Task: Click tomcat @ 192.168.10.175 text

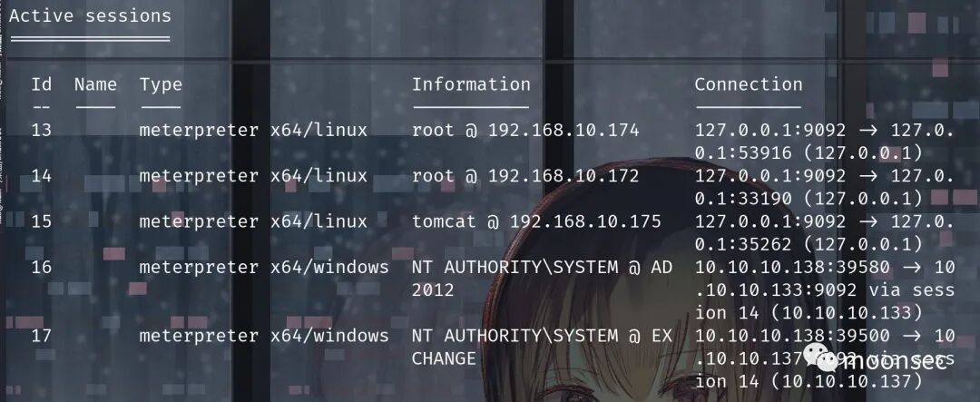Action: tap(536, 221)
